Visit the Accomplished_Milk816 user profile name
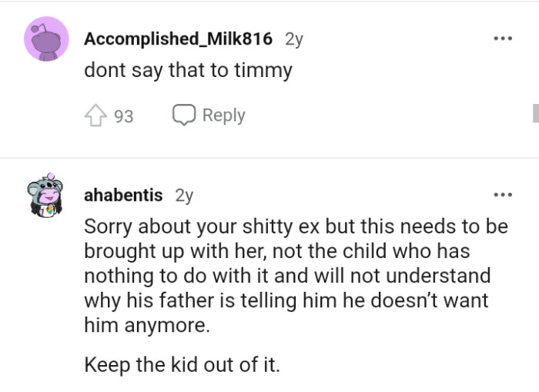 pos(178,39)
